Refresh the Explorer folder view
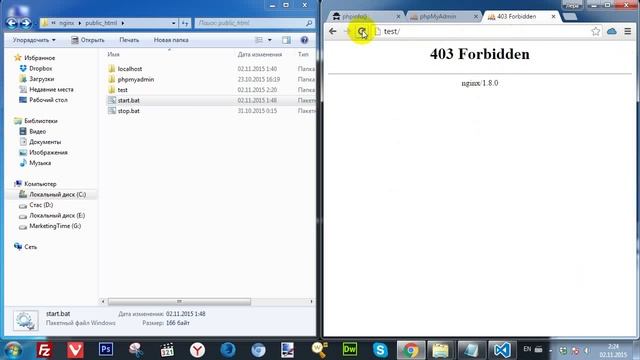Screen dimensions: 640x360 click(185, 23)
